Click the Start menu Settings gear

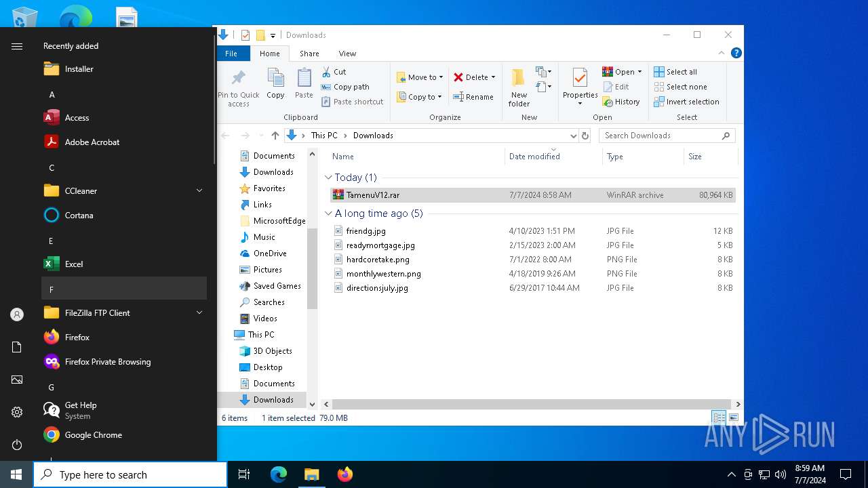[x=17, y=412]
